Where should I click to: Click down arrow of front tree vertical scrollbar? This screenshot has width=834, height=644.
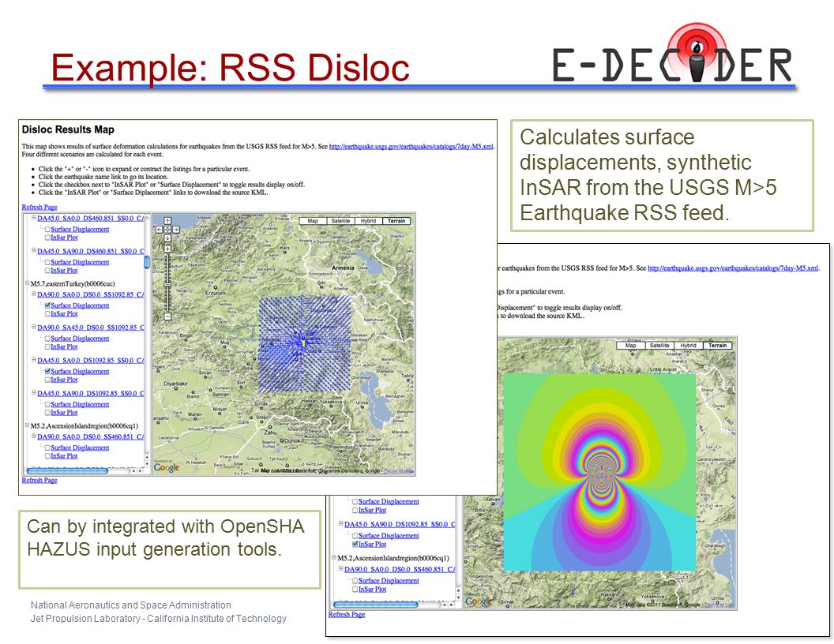coord(147,464)
